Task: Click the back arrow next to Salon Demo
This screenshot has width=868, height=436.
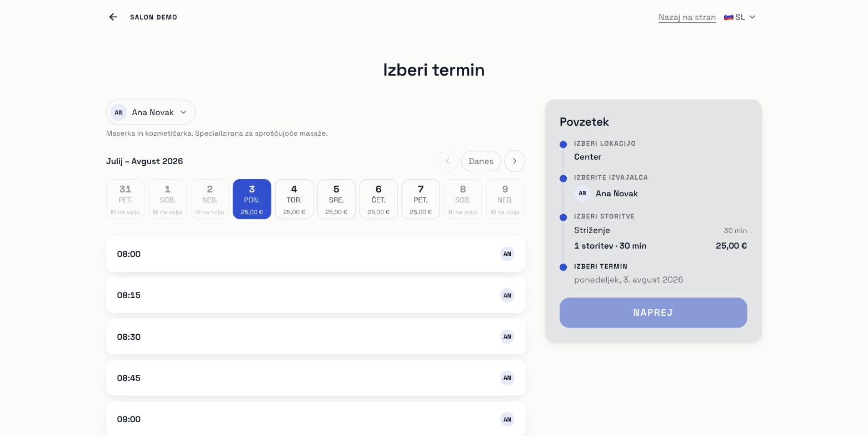Action: 113,17
